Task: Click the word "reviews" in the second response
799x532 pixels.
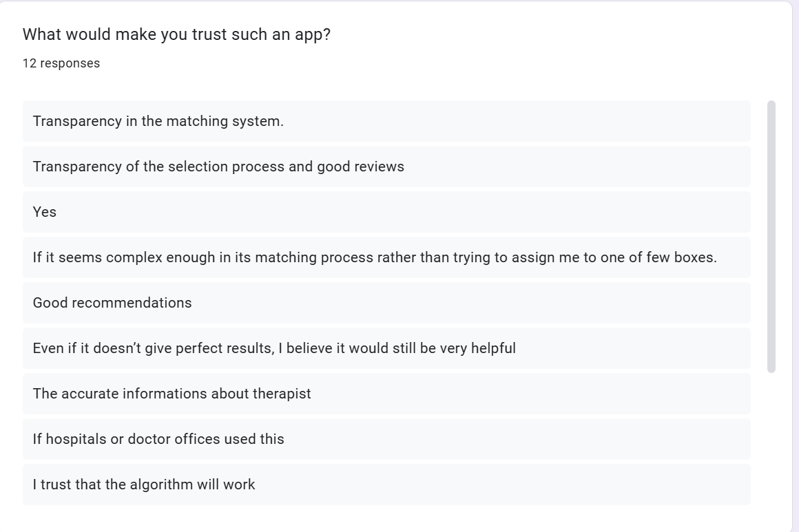Action: pyautogui.click(x=379, y=167)
